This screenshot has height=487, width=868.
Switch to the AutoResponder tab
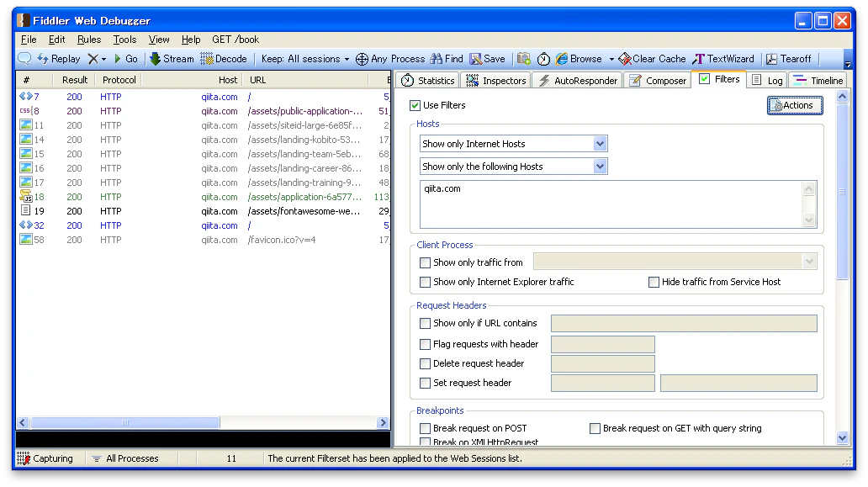coord(578,81)
